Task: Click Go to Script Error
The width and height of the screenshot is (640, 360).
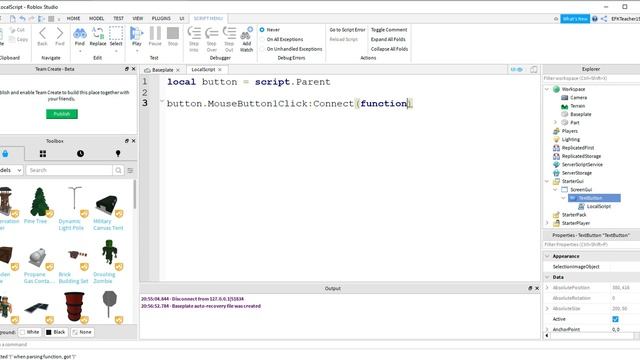Action: [x=347, y=30]
